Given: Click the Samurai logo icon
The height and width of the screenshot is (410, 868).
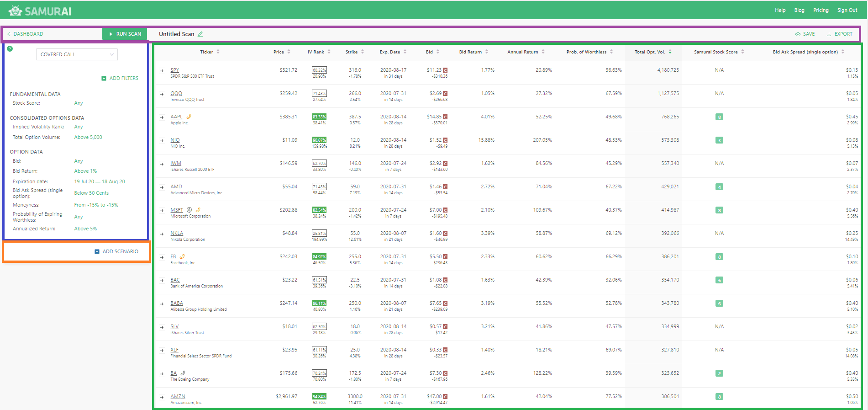Looking at the screenshot, I should click(15, 11).
